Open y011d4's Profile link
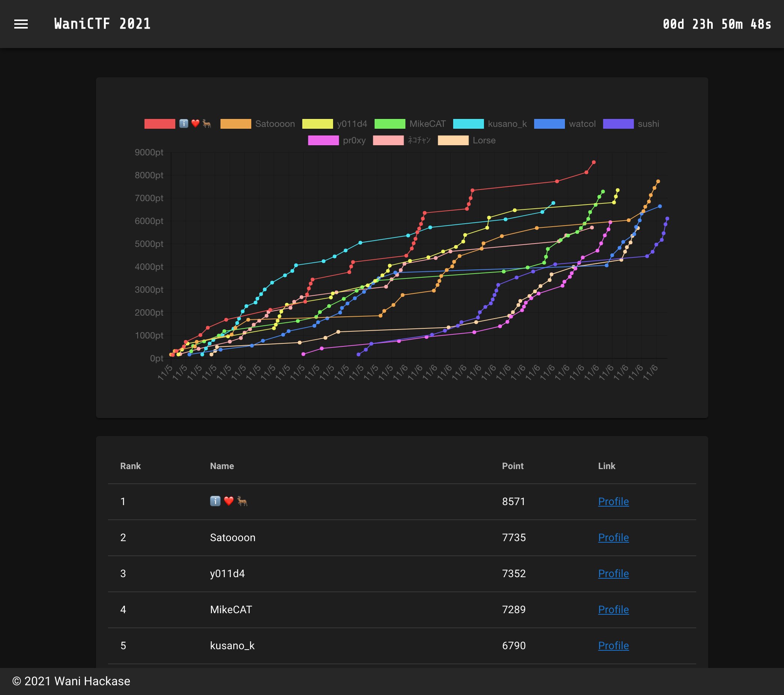Image resolution: width=784 pixels, height=695 pixels. (x=613, y=574)
